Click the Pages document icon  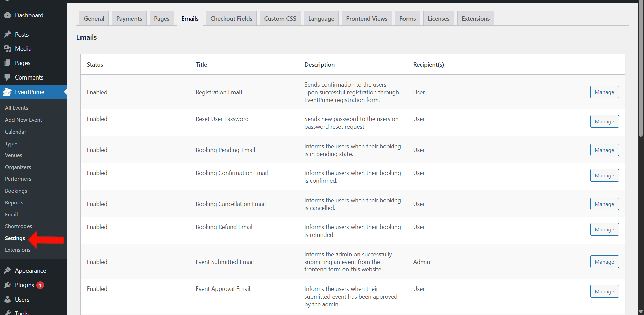click(x=7, y=63)
